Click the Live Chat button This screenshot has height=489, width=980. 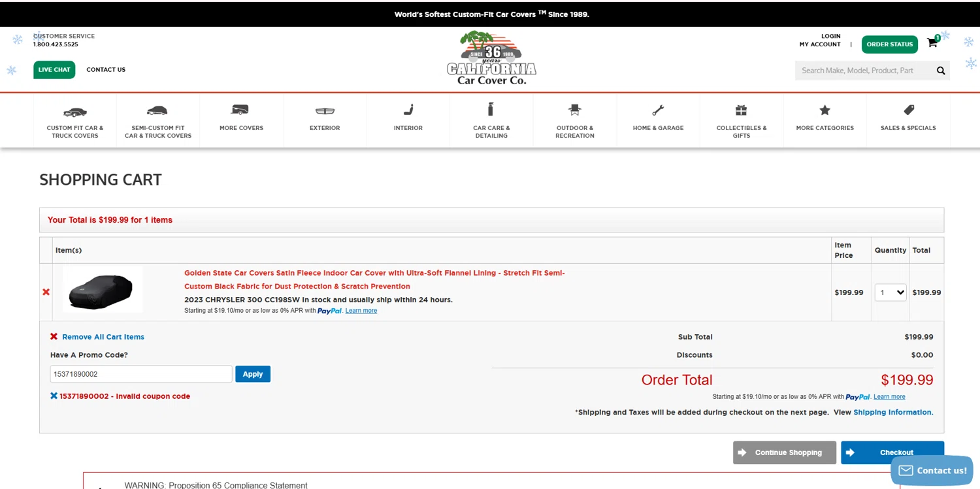point(54,70)
